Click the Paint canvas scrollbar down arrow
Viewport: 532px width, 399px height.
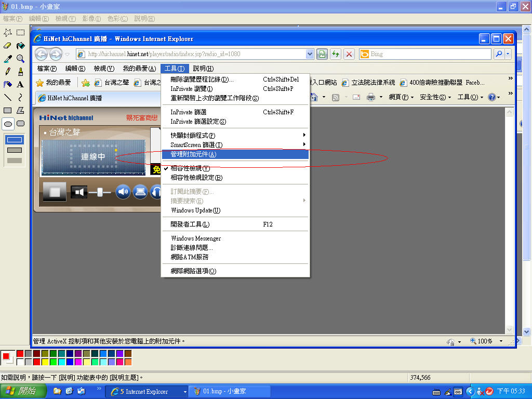[x=527, y=331]
